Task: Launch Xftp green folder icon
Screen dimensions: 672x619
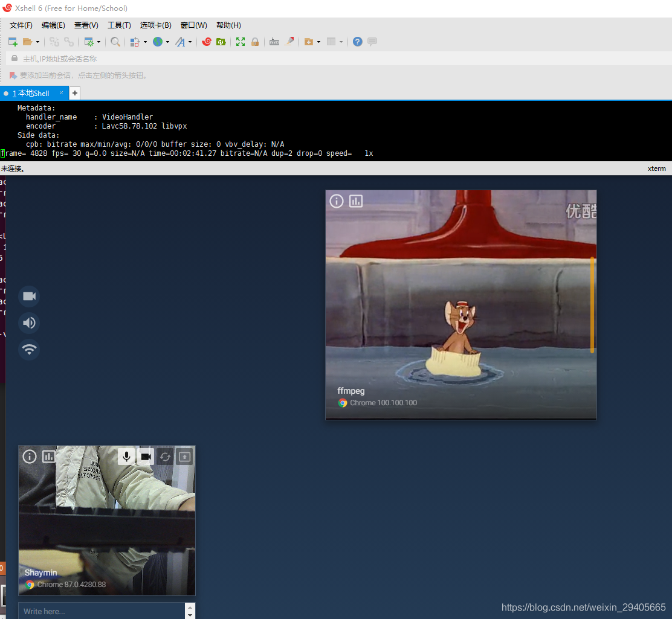Action: (221, 42)
